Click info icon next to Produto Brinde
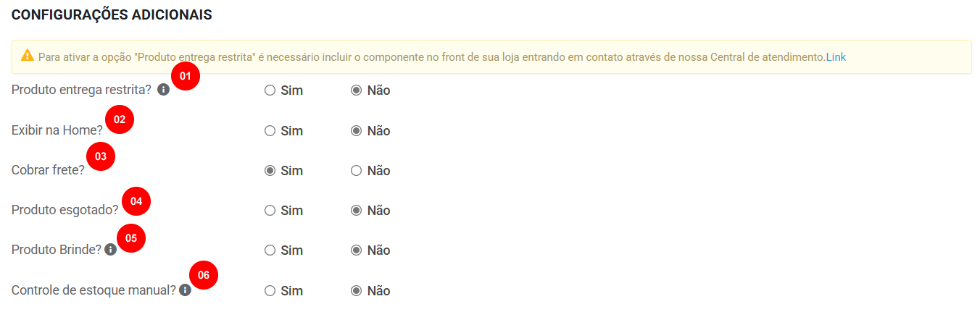The image size is (980, 312). [x=110, y=249]
